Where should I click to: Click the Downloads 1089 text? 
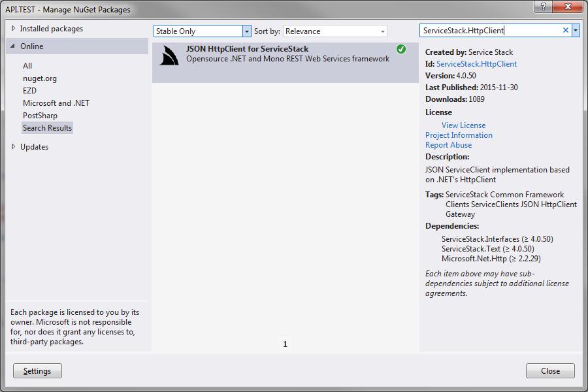[455, 99]
